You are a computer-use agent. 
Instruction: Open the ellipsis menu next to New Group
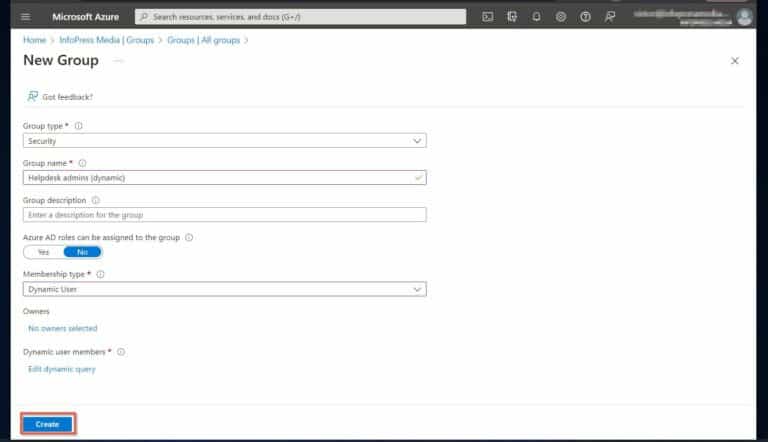pos(118,61)
